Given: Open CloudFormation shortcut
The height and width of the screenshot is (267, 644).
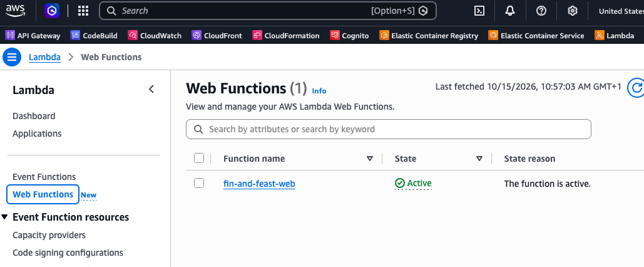Looking at the screenshot, I should click(286, 35).
